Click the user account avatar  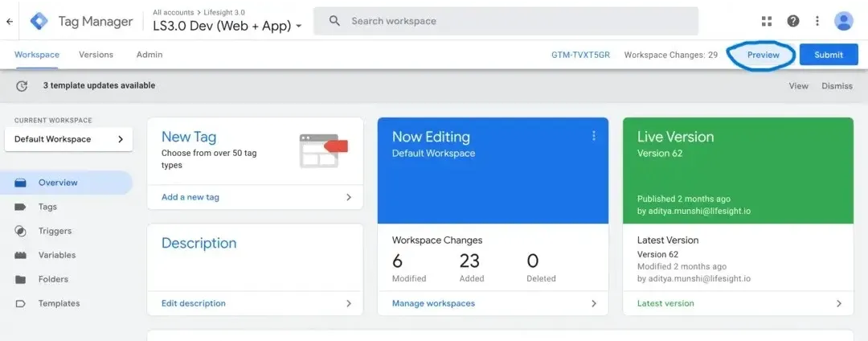(x=844, y=21)
